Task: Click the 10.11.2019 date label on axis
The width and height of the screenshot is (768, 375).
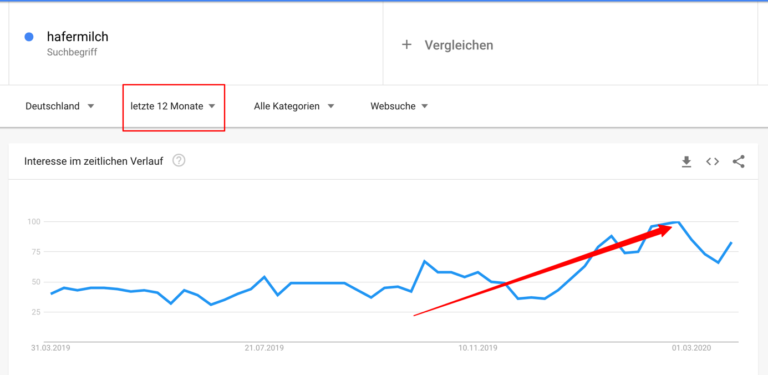Action: pyautogui.click(x=478, y=349)
